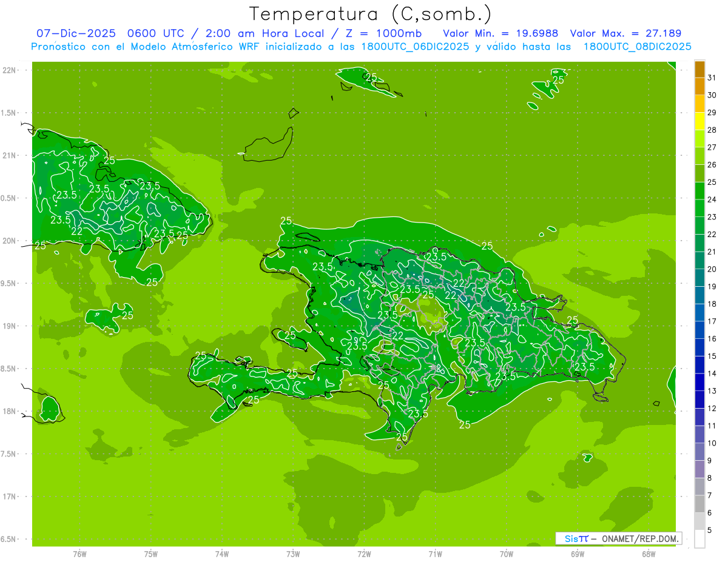
Task: Click the '10' label on the color scale
Action: click(712, 443)
